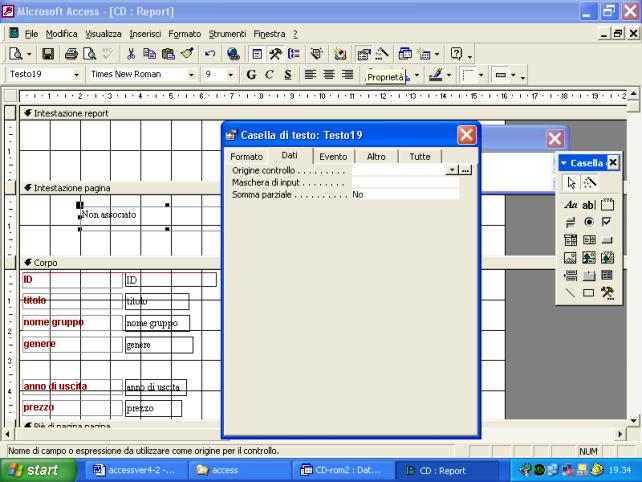
Task: Switch to the Tutte tab
Action: click(420, 157)
